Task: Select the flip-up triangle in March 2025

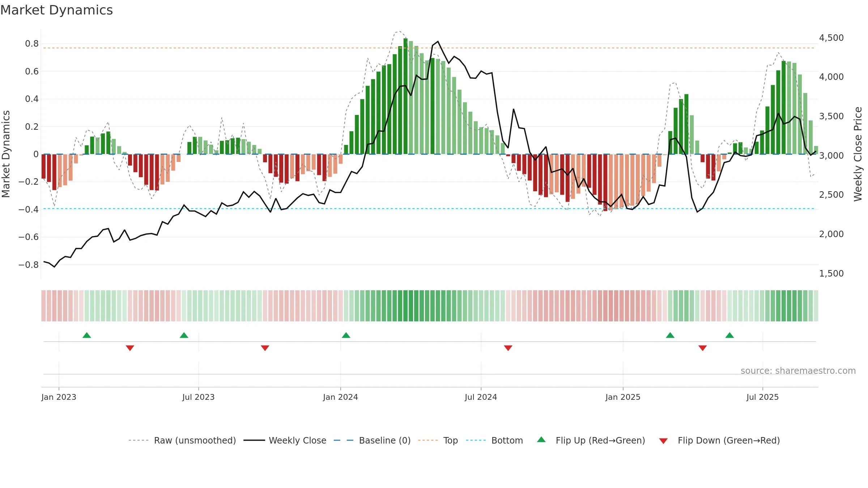Action: tap(670, 335)
